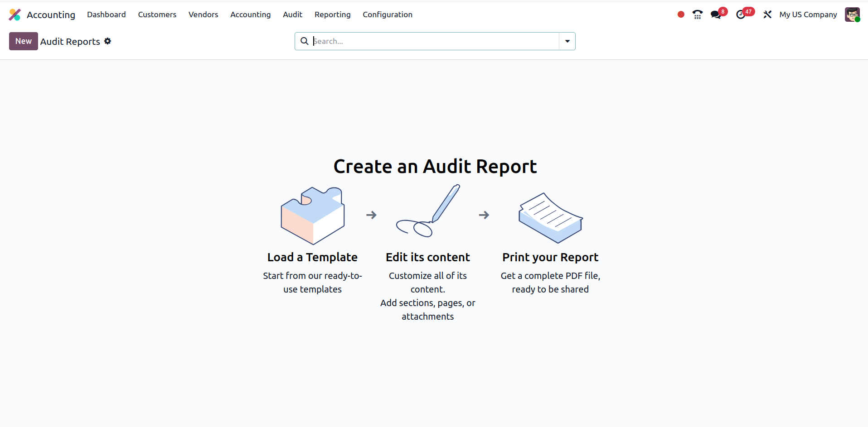Click the magnifying glass search icon
The image size is (868, 427).
[305, 41]
